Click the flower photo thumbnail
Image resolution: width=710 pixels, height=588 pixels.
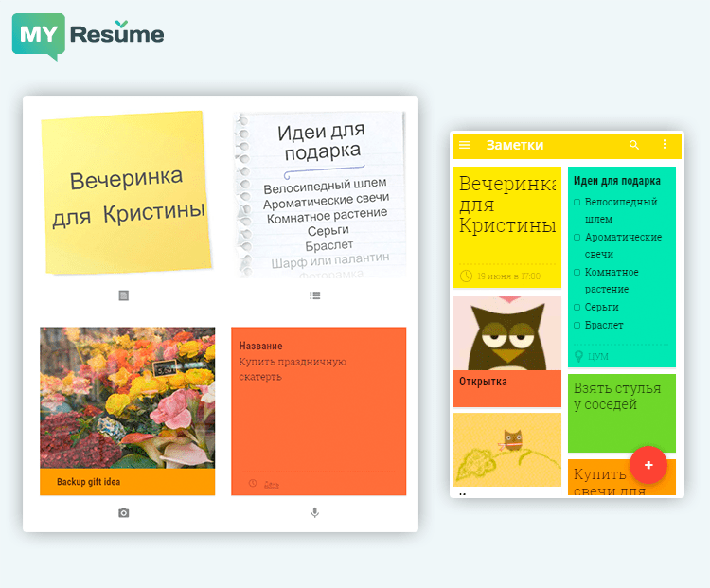click(x=127, y=398)
